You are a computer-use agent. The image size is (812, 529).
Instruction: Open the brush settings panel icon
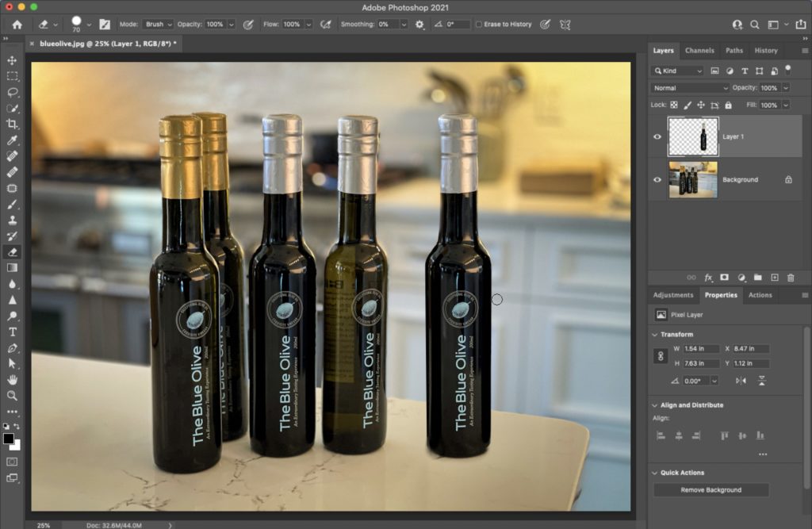105,25
